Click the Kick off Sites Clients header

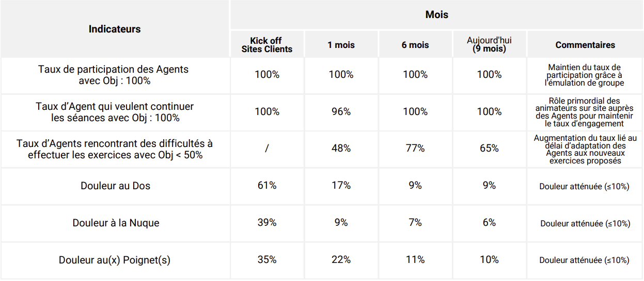[x=267, y=45]
